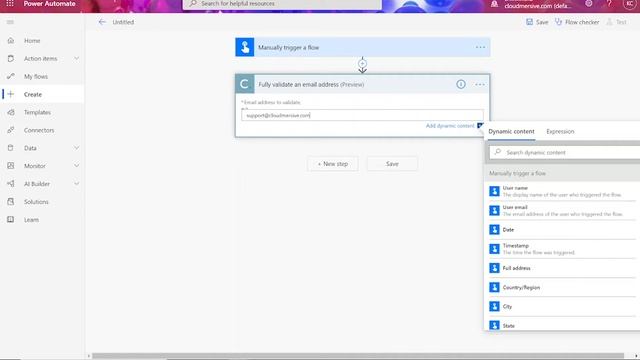Screen dimensions: 640x360
Task: Open My flows in sidebar
Action: (36, 77)
